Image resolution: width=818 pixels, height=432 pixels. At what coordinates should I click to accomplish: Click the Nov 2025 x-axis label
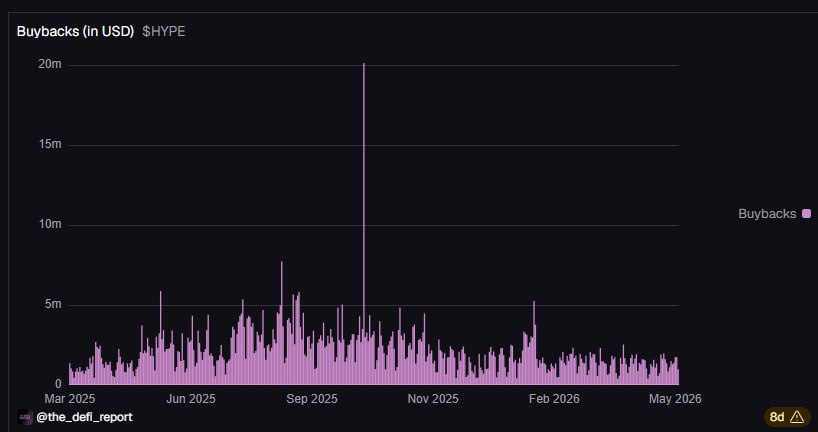[x=433, y=399]
